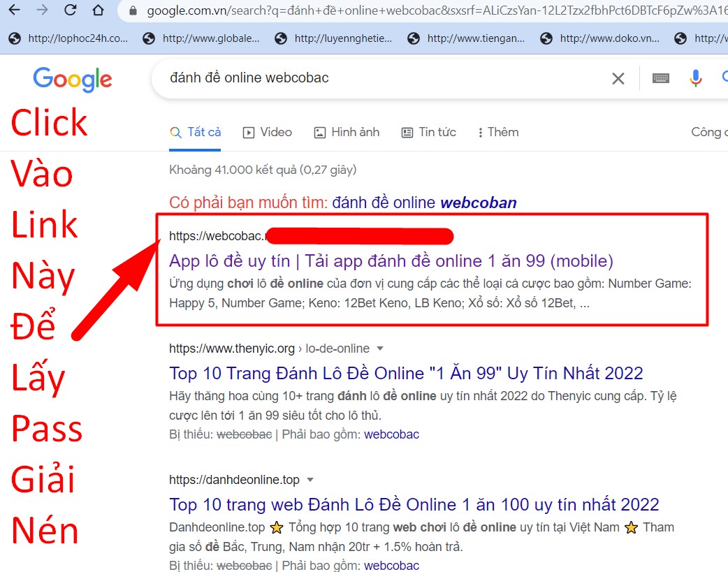
Task: Go back with the browser back arrow
Action: click(15, 10)
